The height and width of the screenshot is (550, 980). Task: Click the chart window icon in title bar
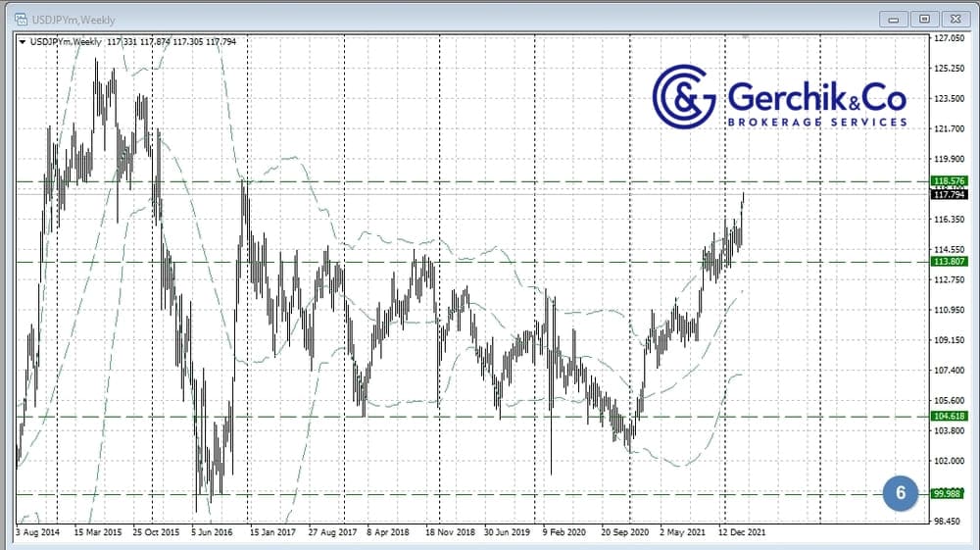point(19,18)
